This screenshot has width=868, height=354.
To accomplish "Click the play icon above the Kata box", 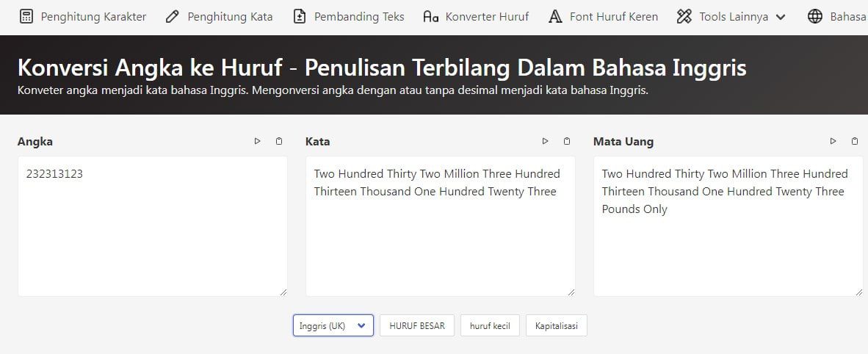I will point(545,141).
